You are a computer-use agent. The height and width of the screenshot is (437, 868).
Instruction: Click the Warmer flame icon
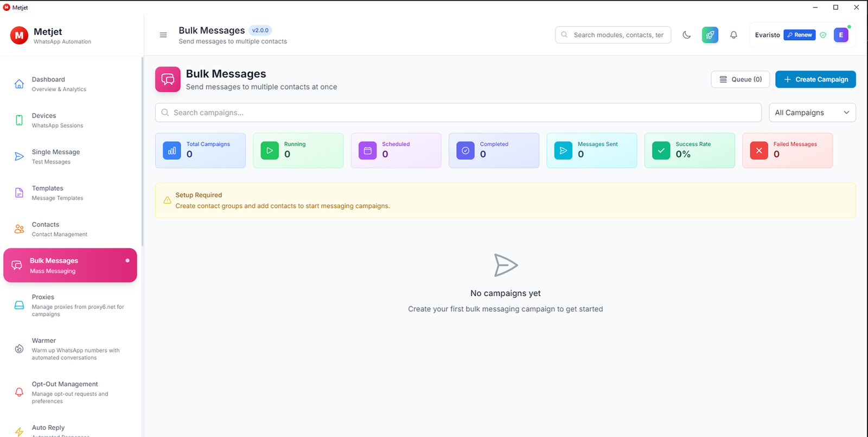[19, 349]
